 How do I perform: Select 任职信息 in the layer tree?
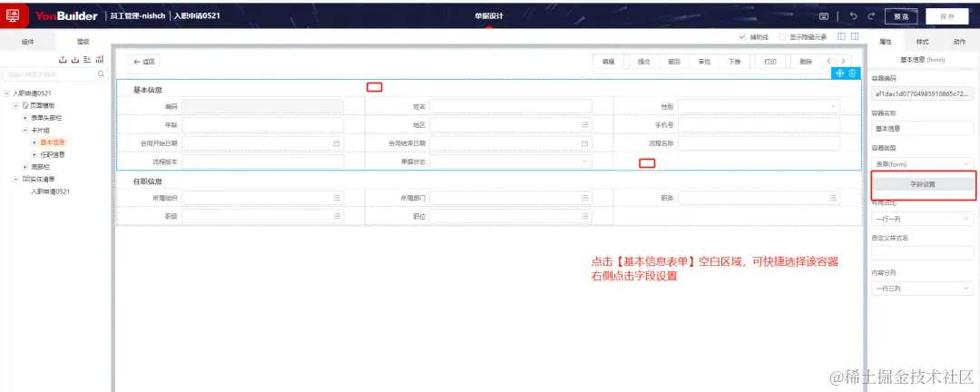53,154
